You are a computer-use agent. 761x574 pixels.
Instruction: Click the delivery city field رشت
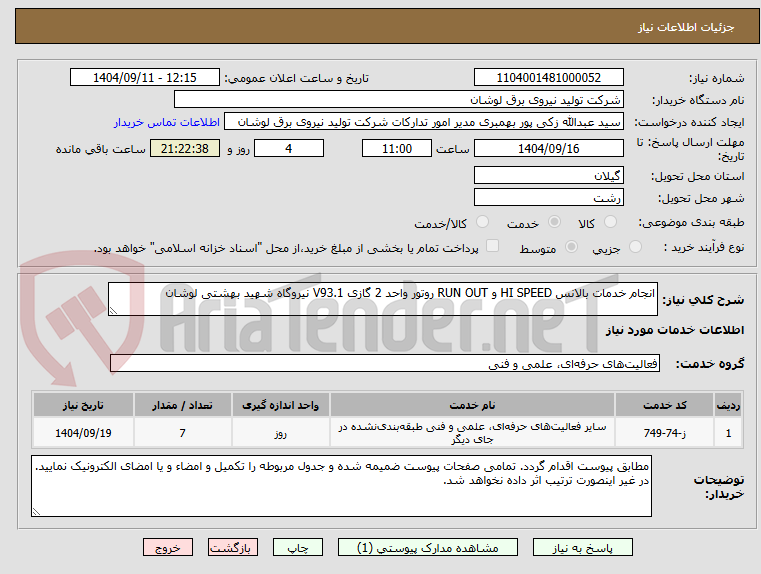pos(548,197)
